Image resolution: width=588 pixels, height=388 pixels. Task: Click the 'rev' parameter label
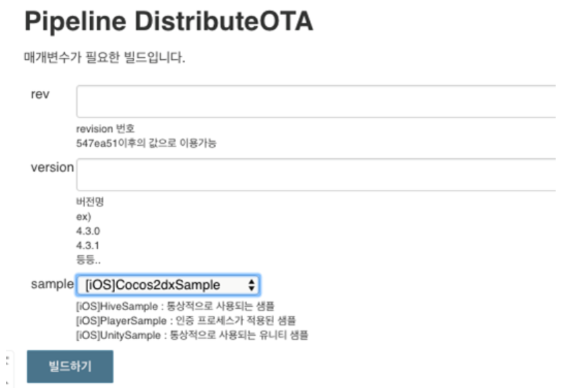[x=40, y=94]
